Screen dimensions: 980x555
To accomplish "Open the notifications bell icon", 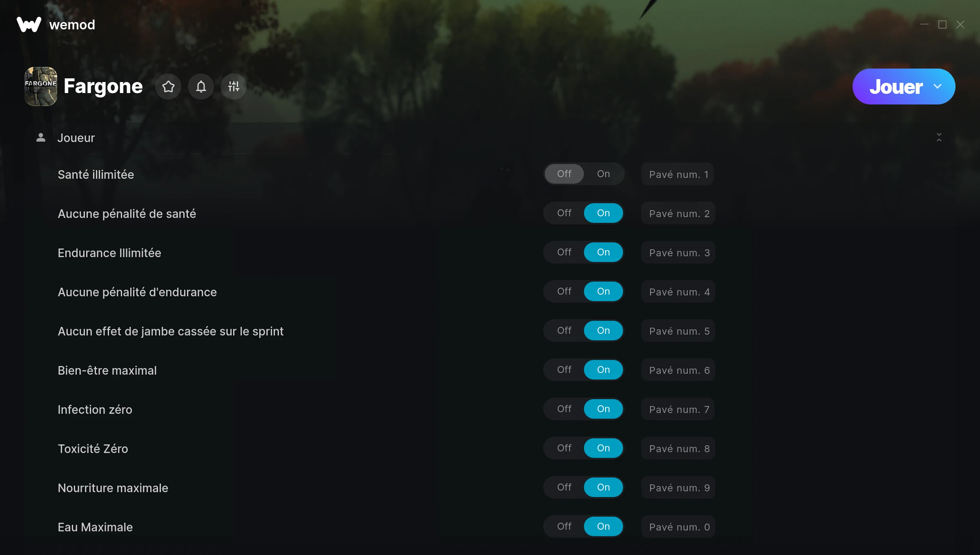I will click(x=201, y=87).
